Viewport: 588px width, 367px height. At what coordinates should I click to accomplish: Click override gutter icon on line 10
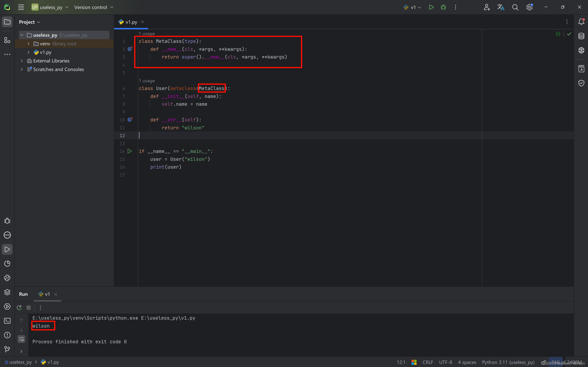click(x=130, y=120)
